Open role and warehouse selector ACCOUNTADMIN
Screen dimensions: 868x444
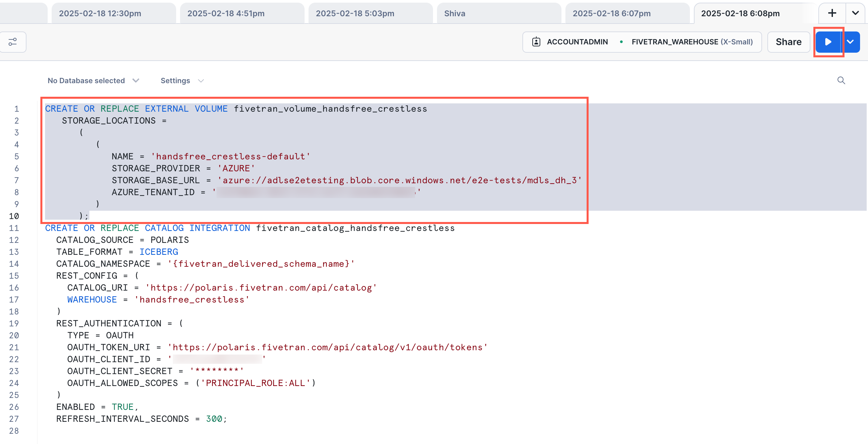[642, 42]
